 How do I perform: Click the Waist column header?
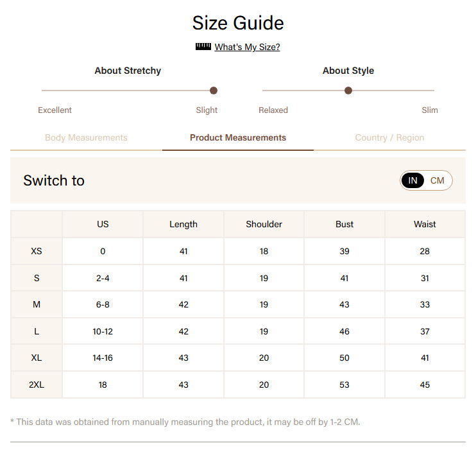pos(425,224)
